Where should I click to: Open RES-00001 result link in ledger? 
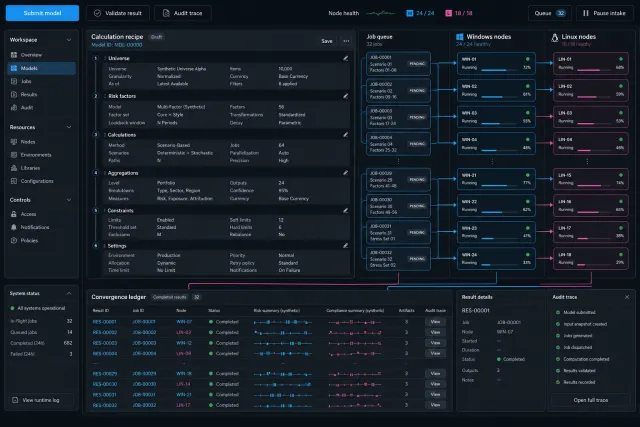point(104,322)
